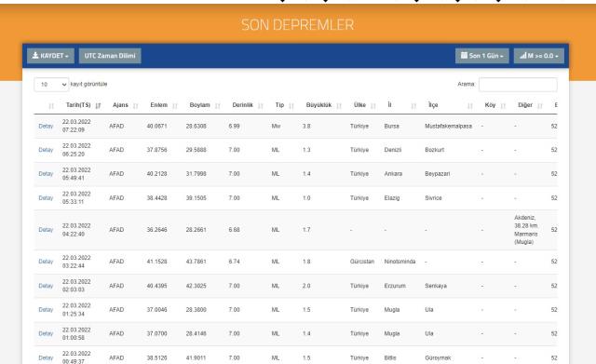Sort by the Köy column icon
This screenshot has height=364, width=596.
click(x=503, y=105)
